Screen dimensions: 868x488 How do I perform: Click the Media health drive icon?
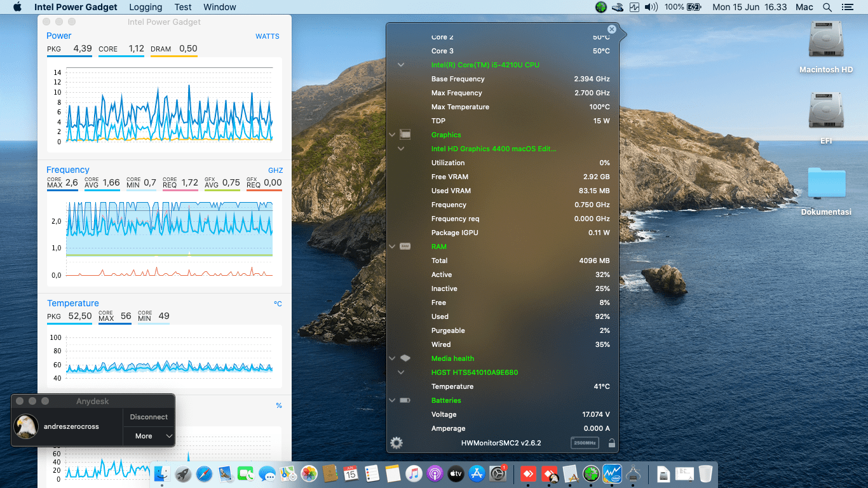point(405,358)
